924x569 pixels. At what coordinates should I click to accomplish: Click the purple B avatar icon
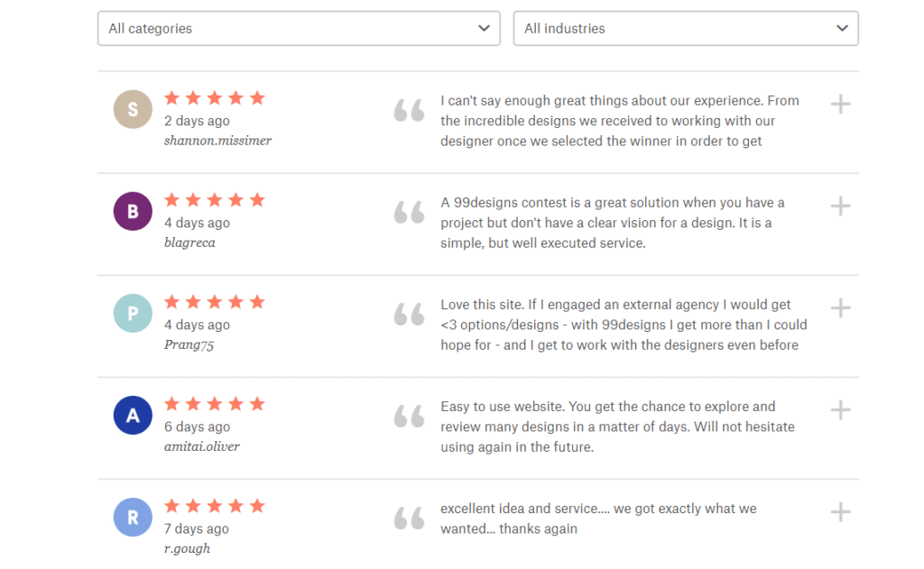point(133,212)
